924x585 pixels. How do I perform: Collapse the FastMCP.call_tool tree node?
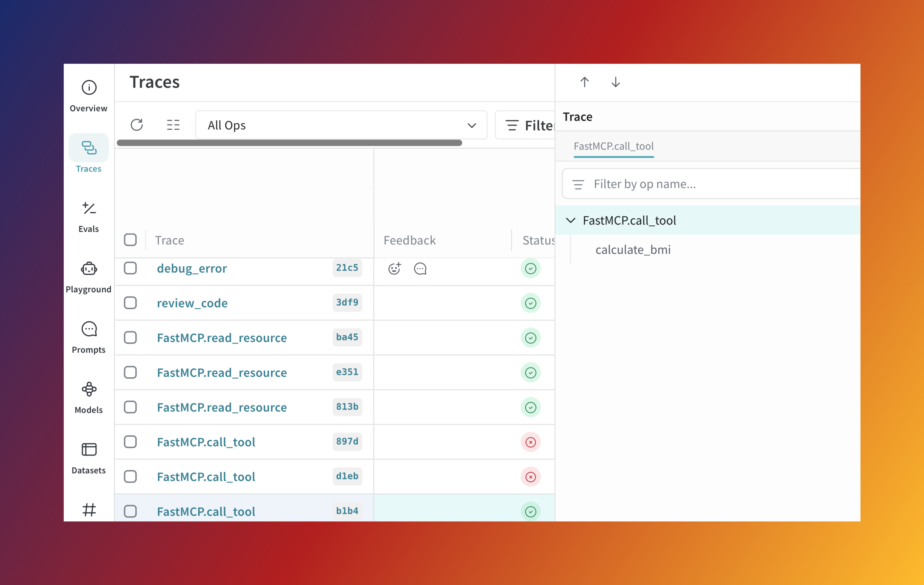tap(571, 220)
